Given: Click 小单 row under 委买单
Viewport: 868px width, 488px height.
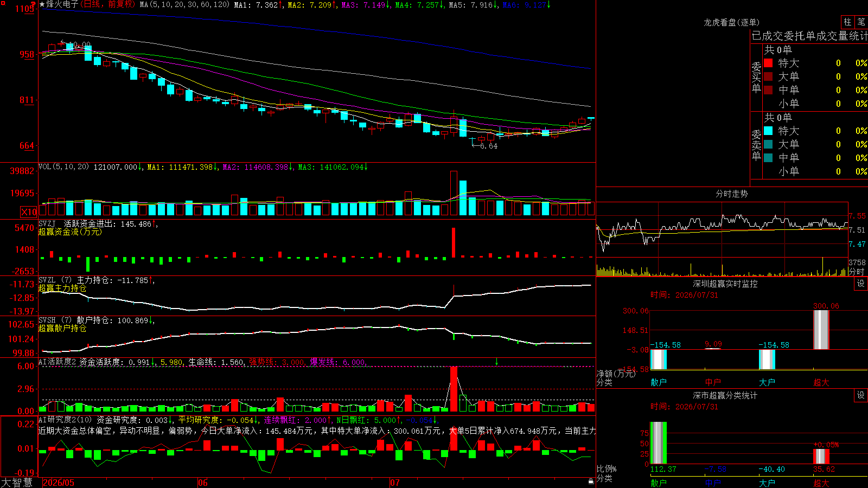Looking at the screenshot, I should [816, 104].
